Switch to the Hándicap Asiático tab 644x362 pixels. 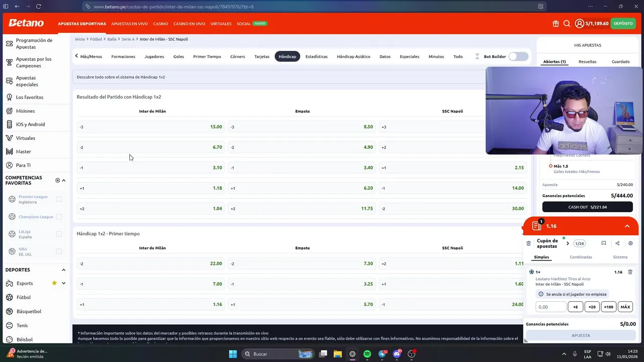click(353, 56)
